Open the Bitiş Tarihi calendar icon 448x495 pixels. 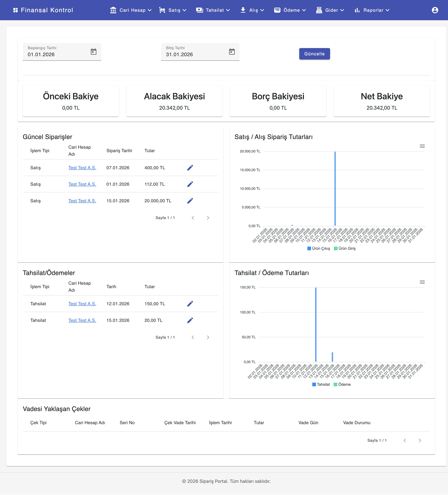coord(232,52)
